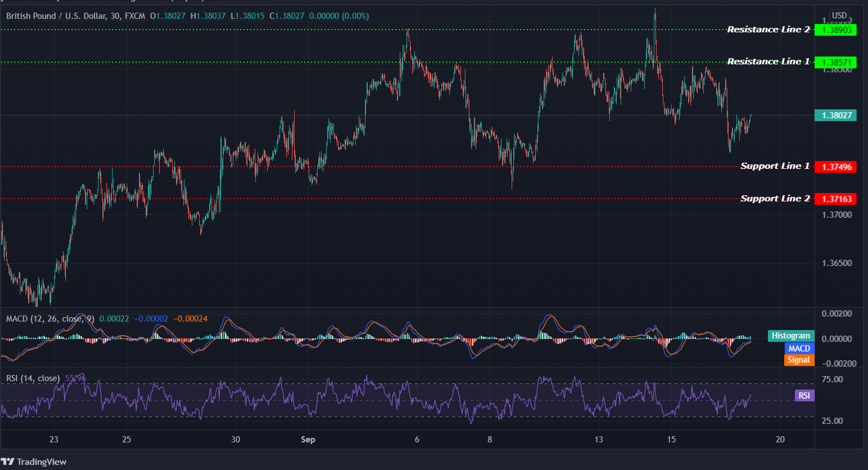This screenshot has height=470, width=868.
Task: Open the RSI (14, close) indicator title
Action: click(33, 378)
